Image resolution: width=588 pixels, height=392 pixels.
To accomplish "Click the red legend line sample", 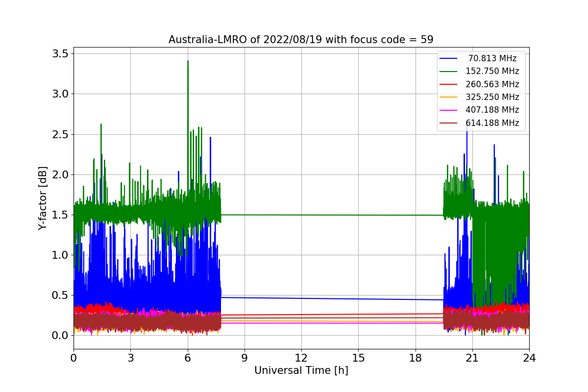I will pos(448,84).
